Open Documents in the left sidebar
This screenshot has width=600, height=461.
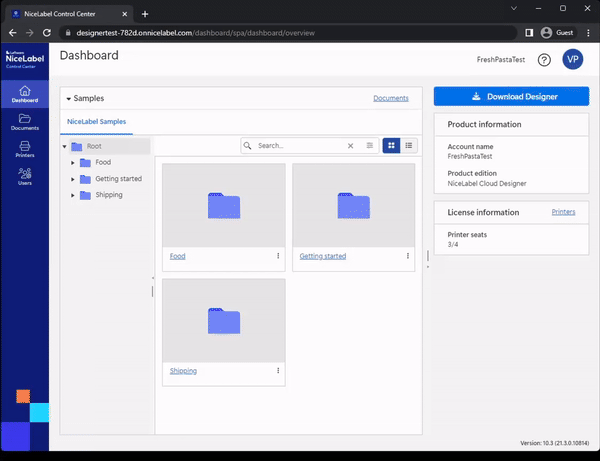(x=25, y=123)
